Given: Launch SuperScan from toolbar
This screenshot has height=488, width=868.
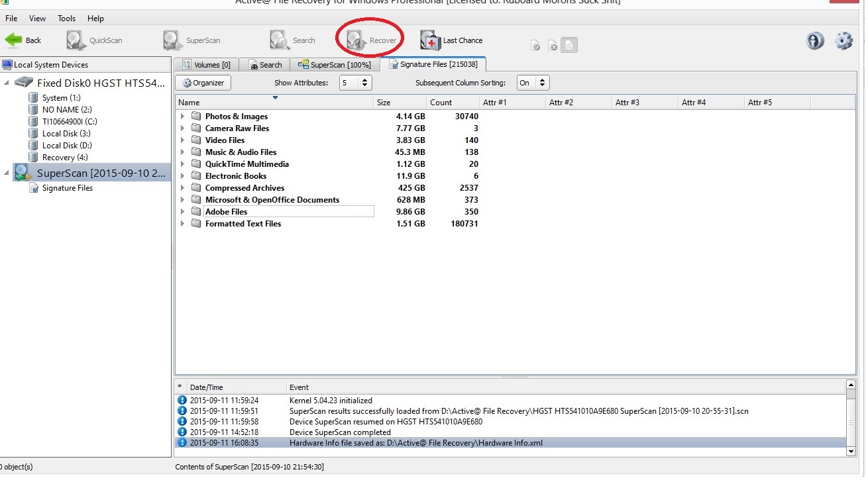Looking at the screenshot, I should 191,40.
